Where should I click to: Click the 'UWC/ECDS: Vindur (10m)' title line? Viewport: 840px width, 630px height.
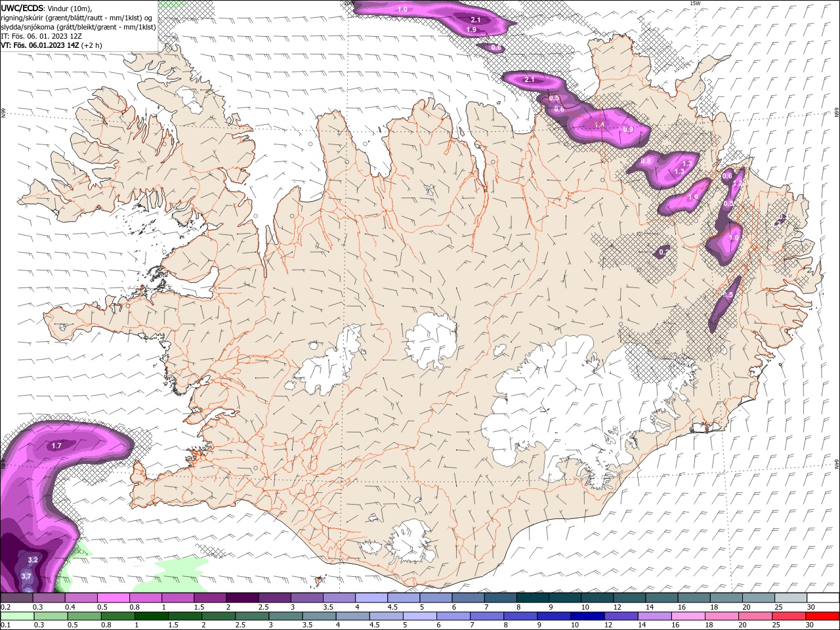pyautogui.click(x=47, y=9)
